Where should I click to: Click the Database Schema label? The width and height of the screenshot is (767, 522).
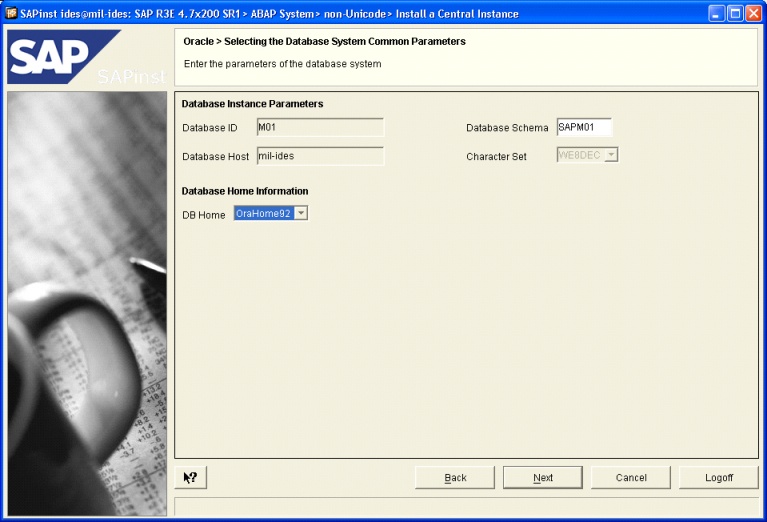[507, 128]
